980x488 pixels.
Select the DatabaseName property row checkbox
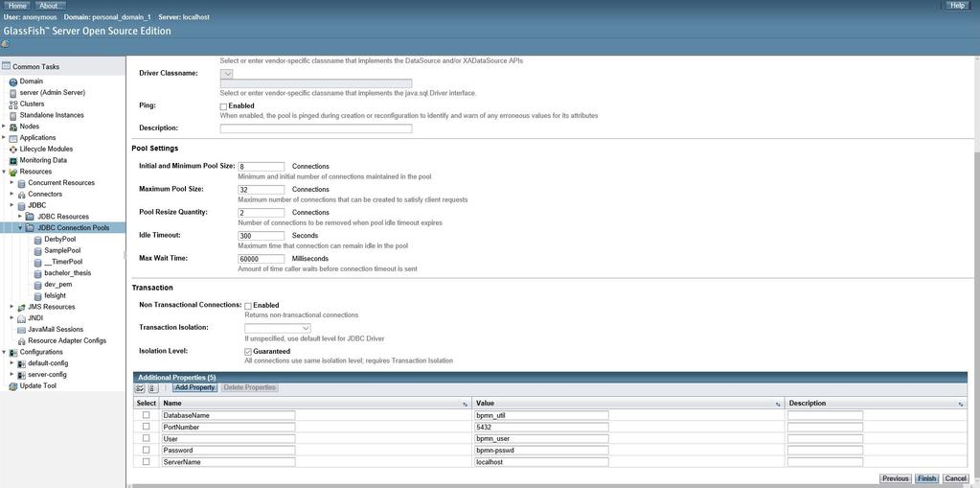pyautogui.click(x=147, y=415)
